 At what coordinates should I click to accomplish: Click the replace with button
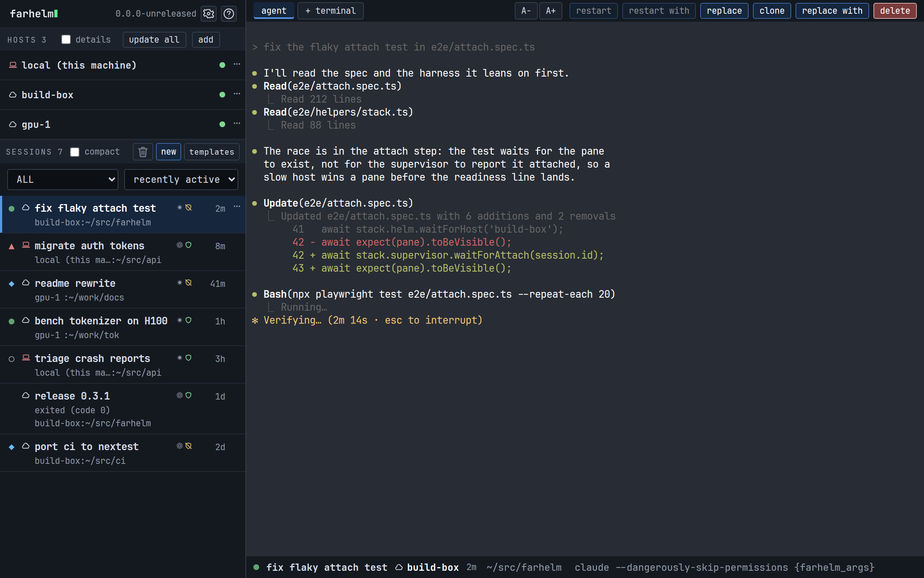coord(832,11)
